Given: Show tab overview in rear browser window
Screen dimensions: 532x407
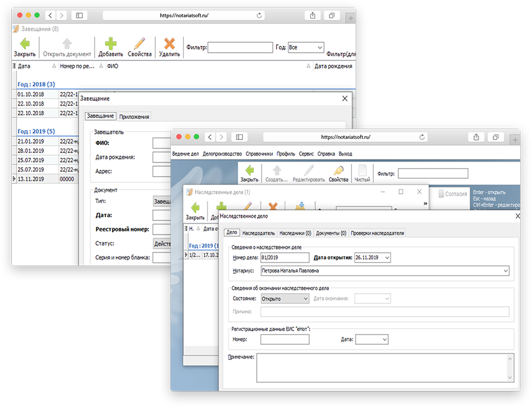Looking at the screenshot, I should coord(331,16).
